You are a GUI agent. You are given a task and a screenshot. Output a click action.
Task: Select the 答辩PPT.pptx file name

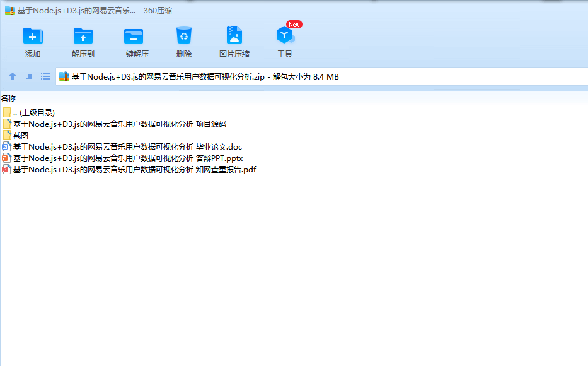(128, 158)
